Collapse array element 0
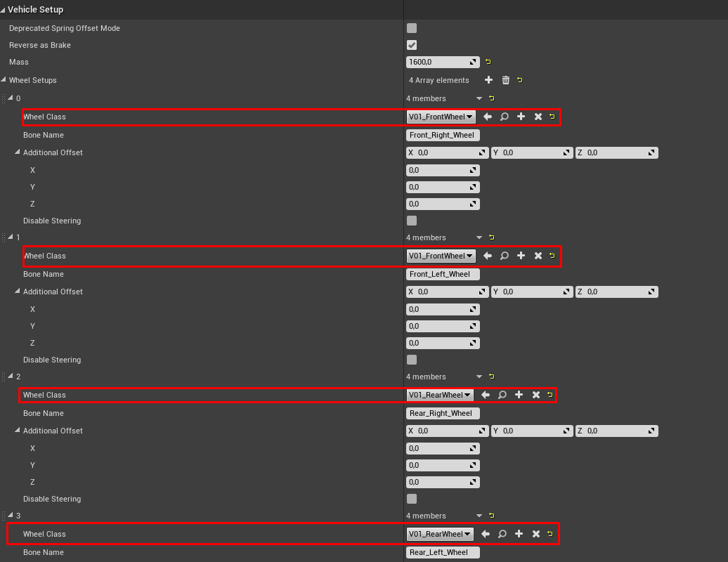Image resolution: width=728 pixels, height=562 pixels. pos(11,98)
